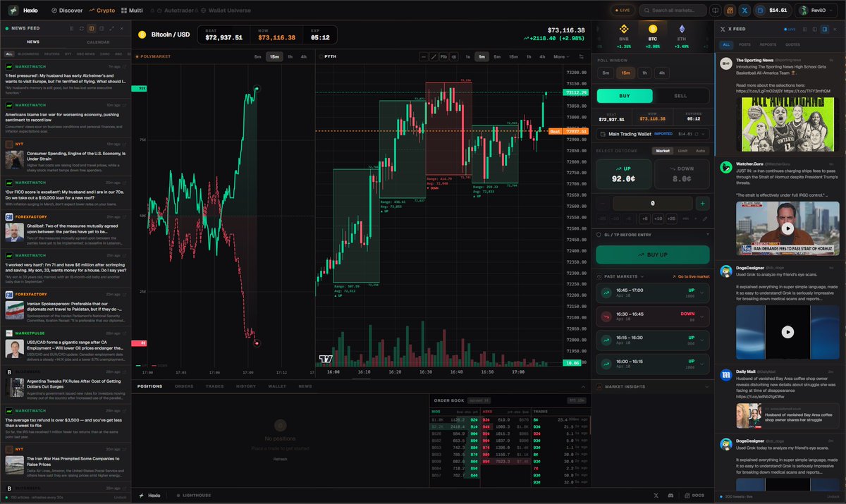The image size is (846, 504).
Task: Switch to the Calendar tab in News Feed
Action: tap(98, 42)
